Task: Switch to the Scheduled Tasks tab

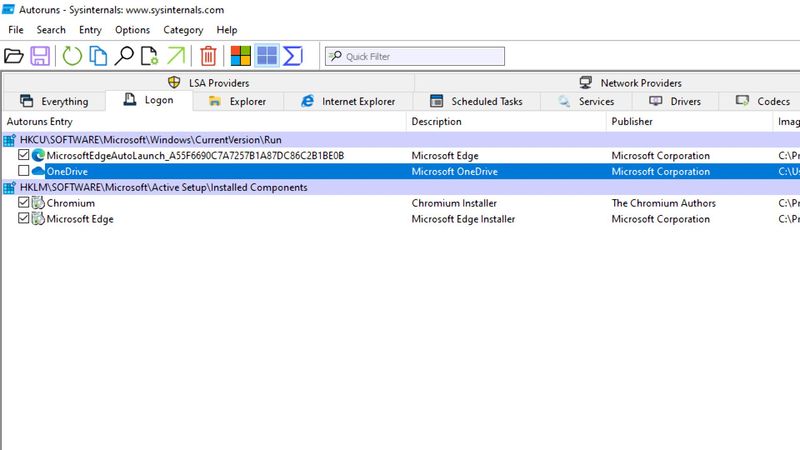Action: tap(477, 101)
